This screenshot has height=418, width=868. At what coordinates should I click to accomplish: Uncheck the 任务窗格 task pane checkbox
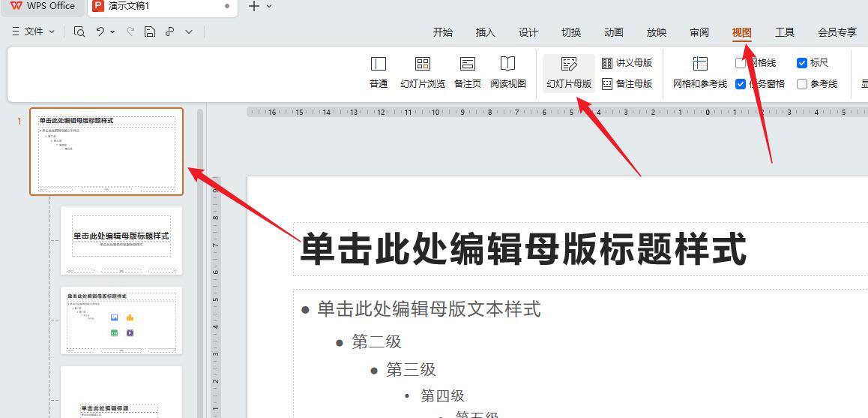(x=741, y=84)
